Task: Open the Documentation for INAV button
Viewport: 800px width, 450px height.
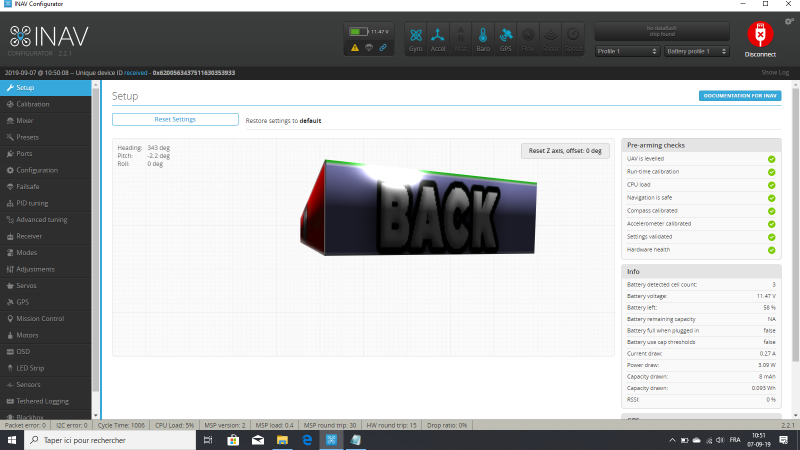Action: (740, 95)
